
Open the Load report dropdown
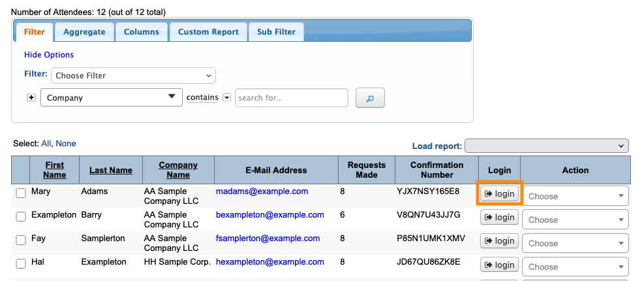(547, 146)
